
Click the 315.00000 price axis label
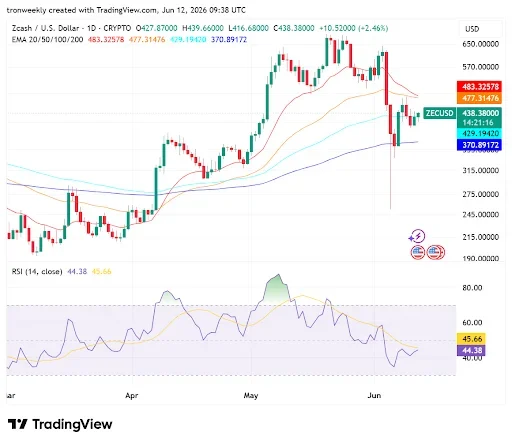tap(480, 170)
